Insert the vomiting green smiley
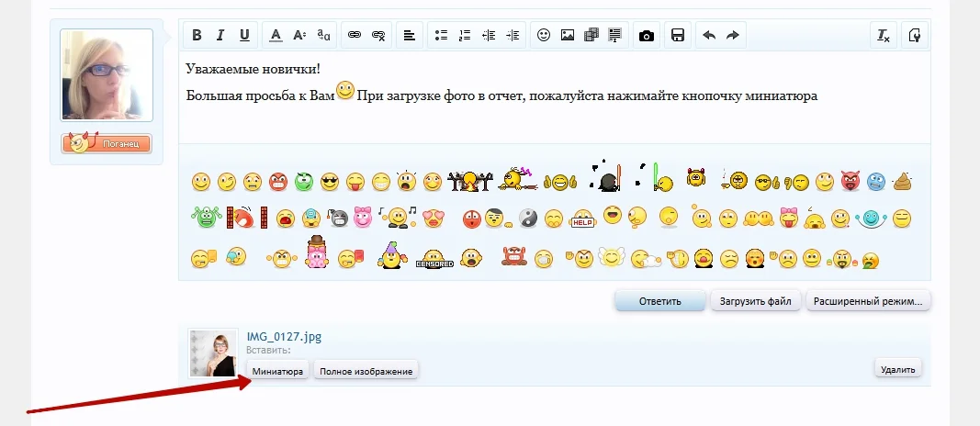This screenshot has width=980, height=426. [870, 260]
